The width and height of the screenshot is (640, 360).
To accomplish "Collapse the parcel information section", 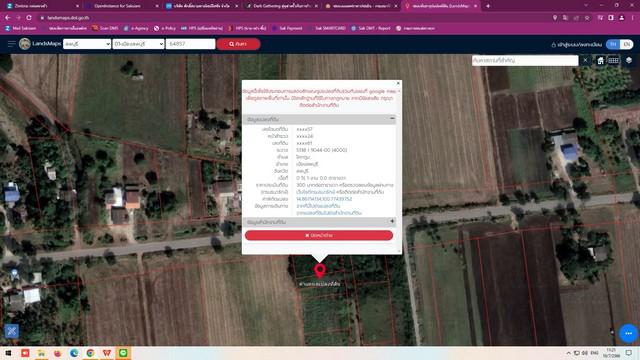I will (x=392, y=119).
